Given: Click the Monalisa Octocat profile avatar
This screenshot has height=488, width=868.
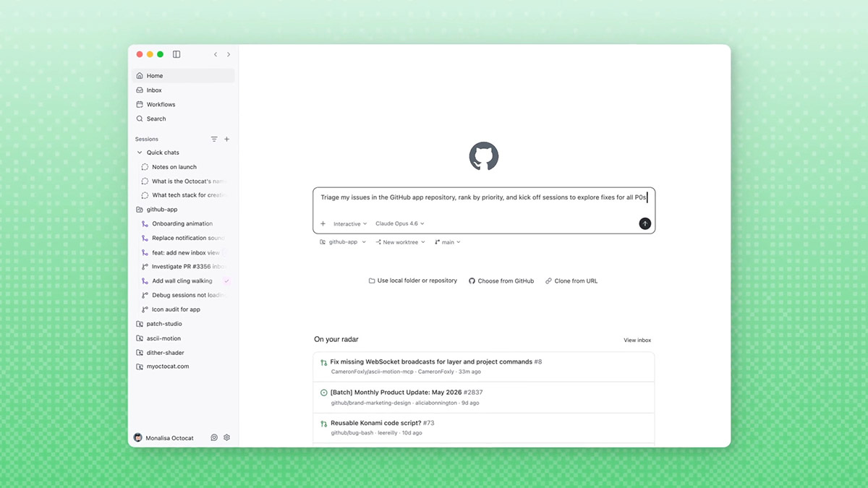Looking at the screenshot, I should pos(138,437).
